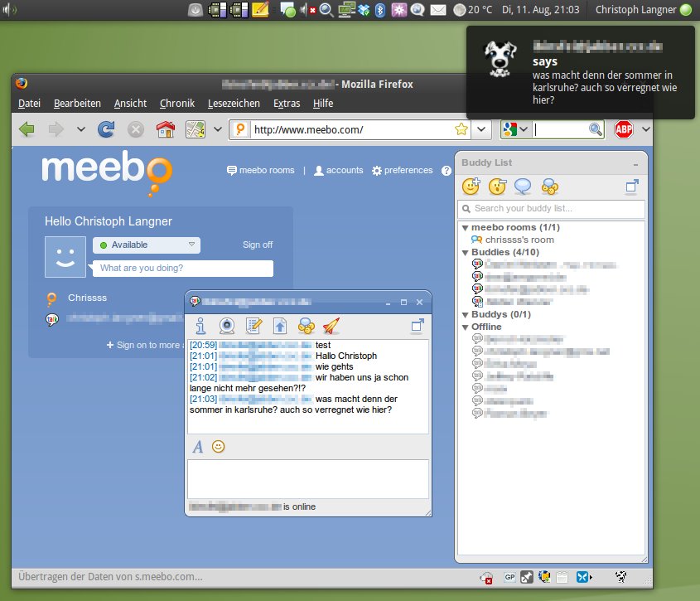Click the clock showing Di, 11. Aug, 21:03
700x601 pixels.
(541, 10)
